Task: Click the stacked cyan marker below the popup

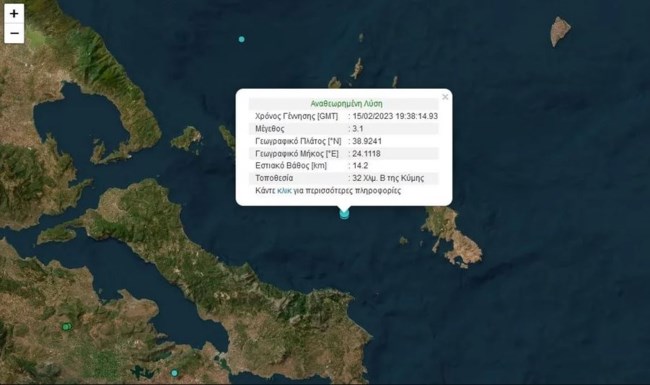Action: coord(344,214)
